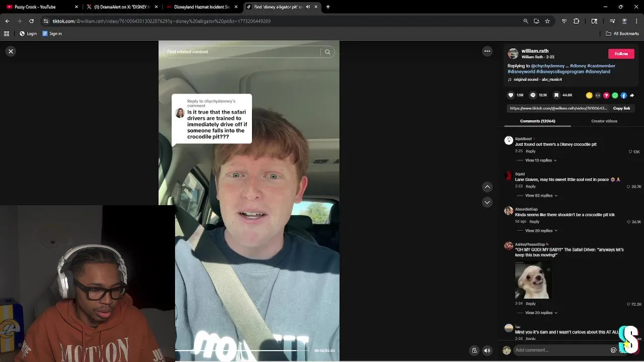
Task: Like liquidbeef's comment with 13K likes
Action: click(x=630, y=151)
